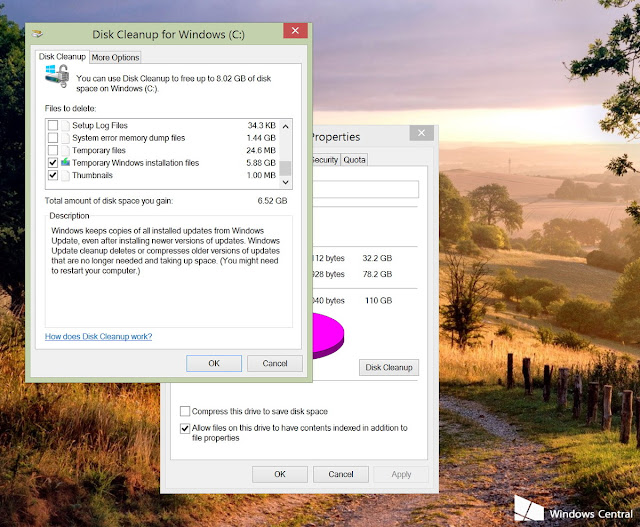
Task: Click the files list scrollbar thumb
Action: 286,168
